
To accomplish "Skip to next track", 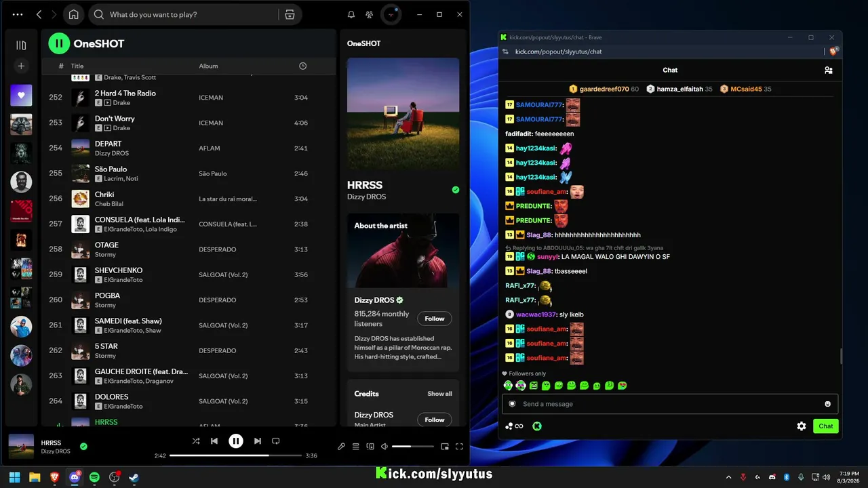I will tap(258, 441).
